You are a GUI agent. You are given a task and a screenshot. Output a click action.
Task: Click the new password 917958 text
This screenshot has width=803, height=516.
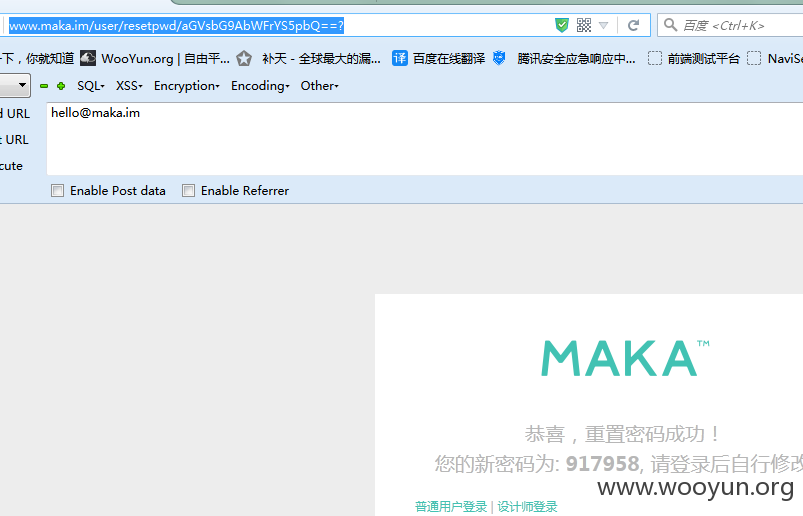(x=602, y=464)
